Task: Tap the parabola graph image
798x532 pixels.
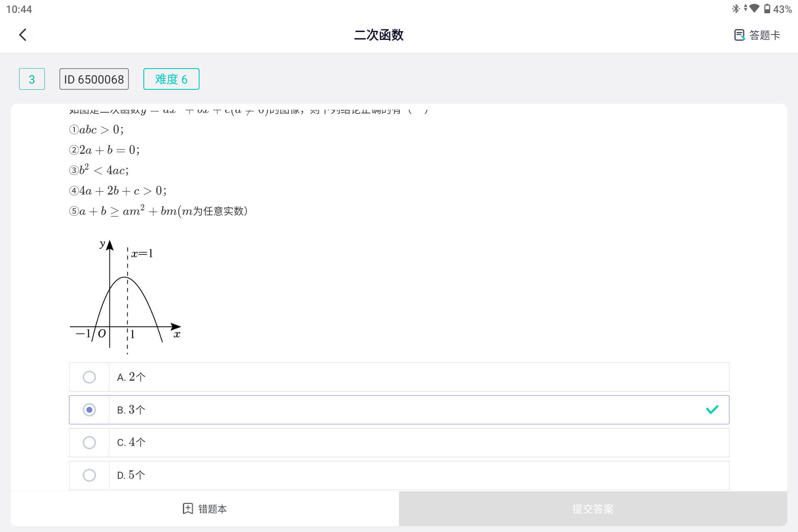Action: pos(126,297)
